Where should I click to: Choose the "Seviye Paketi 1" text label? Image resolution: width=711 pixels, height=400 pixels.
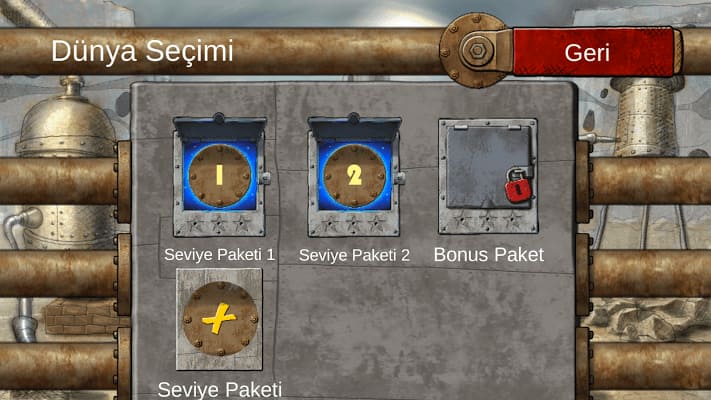point(219,254)
